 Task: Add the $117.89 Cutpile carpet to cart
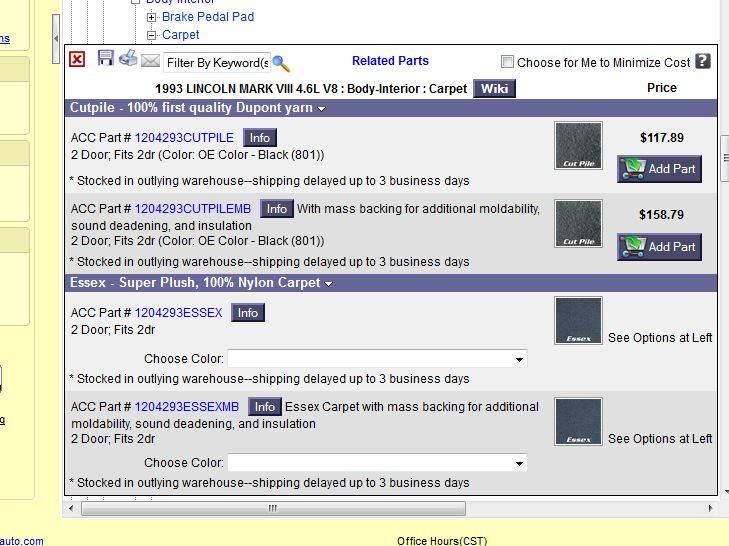tap(659, 169)
